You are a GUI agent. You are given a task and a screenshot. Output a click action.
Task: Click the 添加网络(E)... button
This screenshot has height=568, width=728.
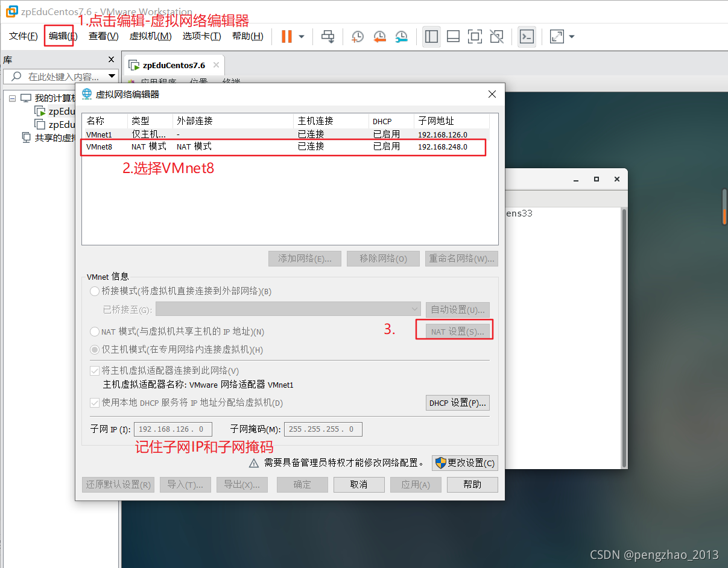pos(305,259)
